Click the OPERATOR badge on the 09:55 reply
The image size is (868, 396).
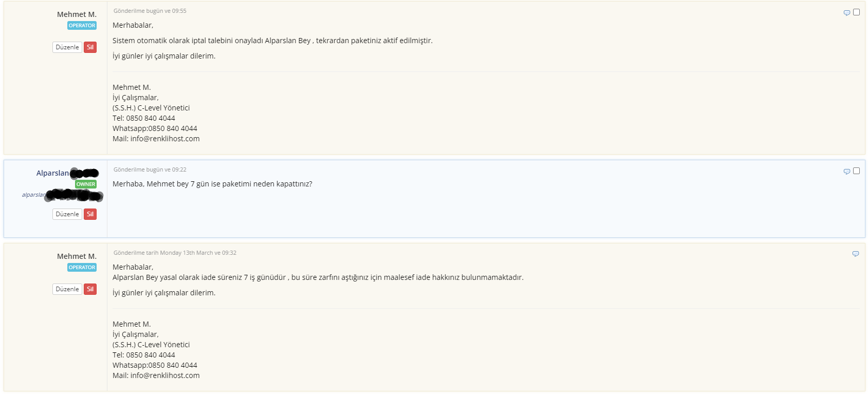pos(82,25)
